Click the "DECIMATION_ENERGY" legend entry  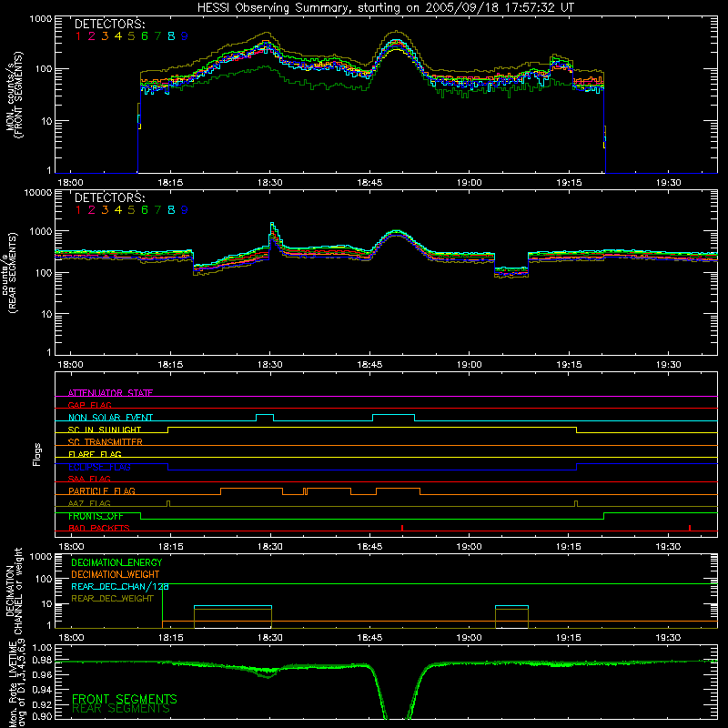pyautogui.click(x=116, y=562)
